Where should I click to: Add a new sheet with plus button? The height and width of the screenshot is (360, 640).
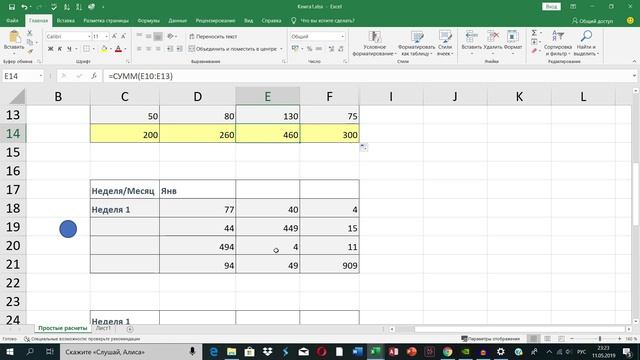pos(130,329)
